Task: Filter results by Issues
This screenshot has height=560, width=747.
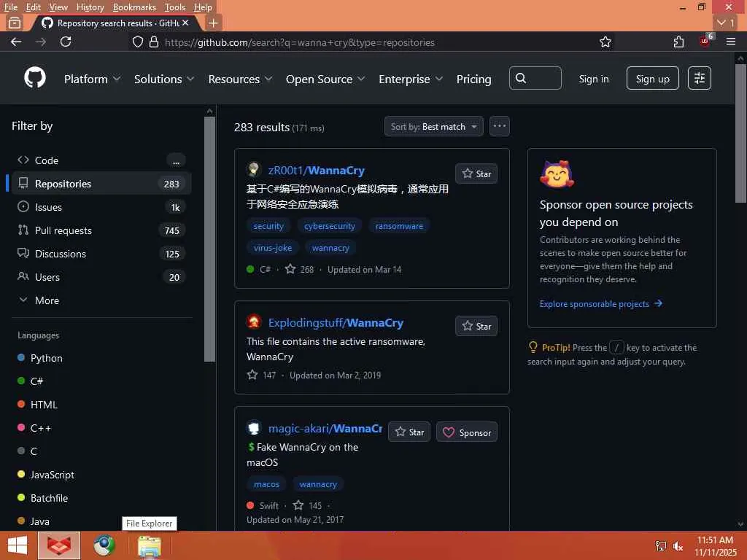Action: point(101,207)
